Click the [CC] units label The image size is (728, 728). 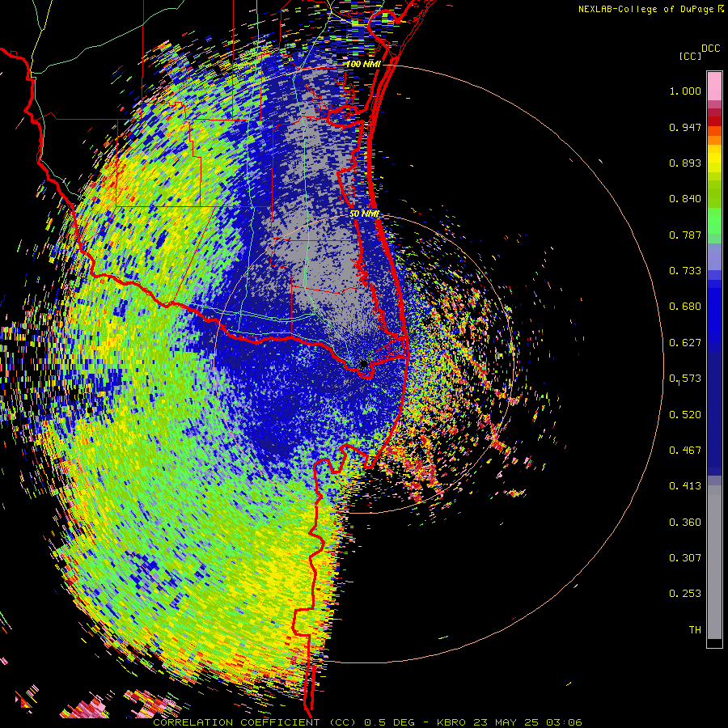pyautogui.click(x=691, y=56)
